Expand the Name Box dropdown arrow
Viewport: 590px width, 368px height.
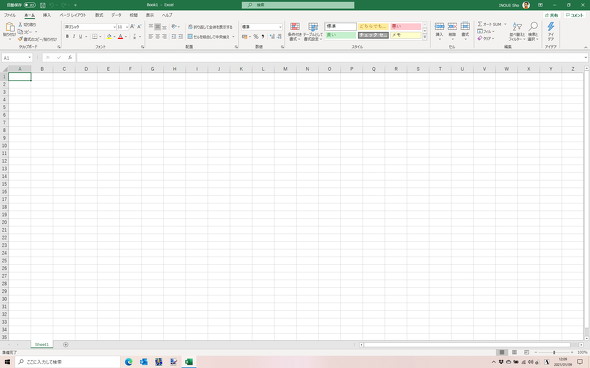coord(29,58)
